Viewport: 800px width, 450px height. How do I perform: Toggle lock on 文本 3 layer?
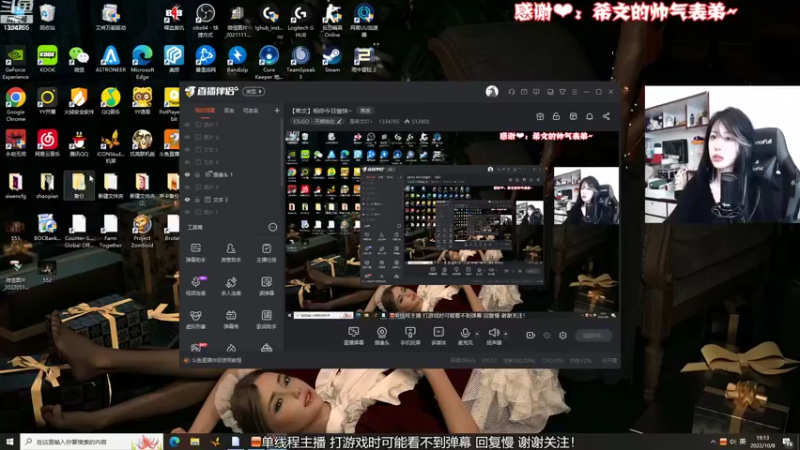pos(197,199)
